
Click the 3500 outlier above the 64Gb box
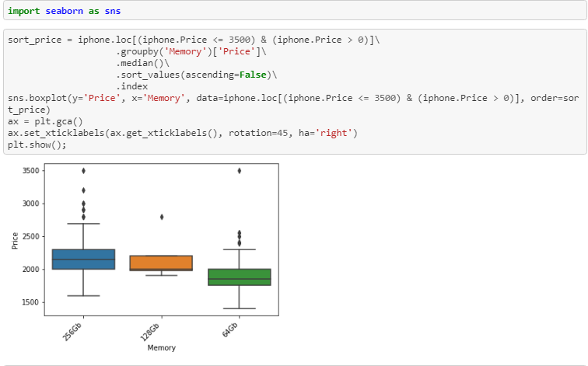pos(240,171)
